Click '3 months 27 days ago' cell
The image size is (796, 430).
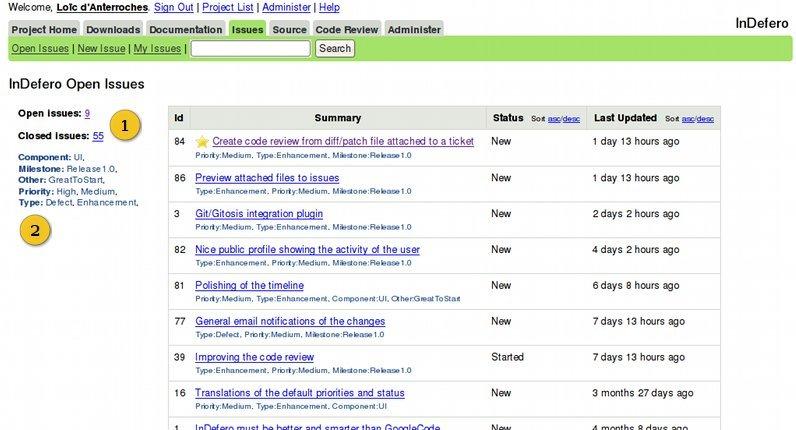pyautogui.click(x=642, y=393)
